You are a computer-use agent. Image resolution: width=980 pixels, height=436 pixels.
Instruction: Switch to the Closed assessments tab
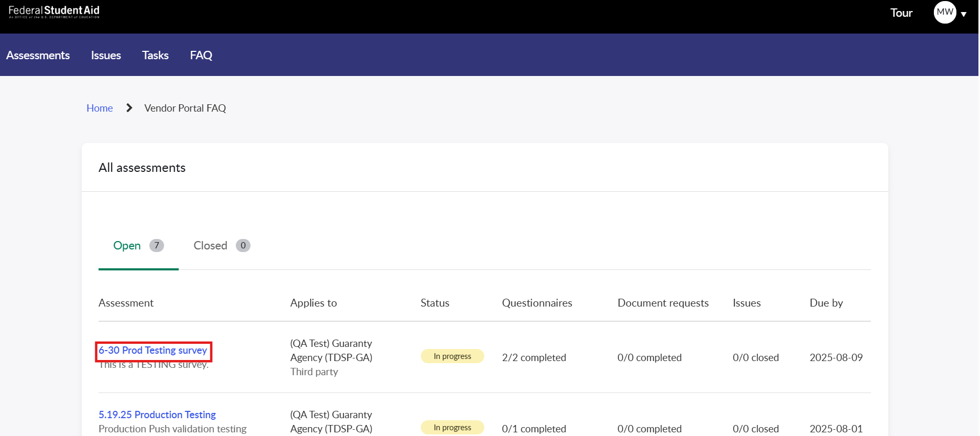[210, 246]
